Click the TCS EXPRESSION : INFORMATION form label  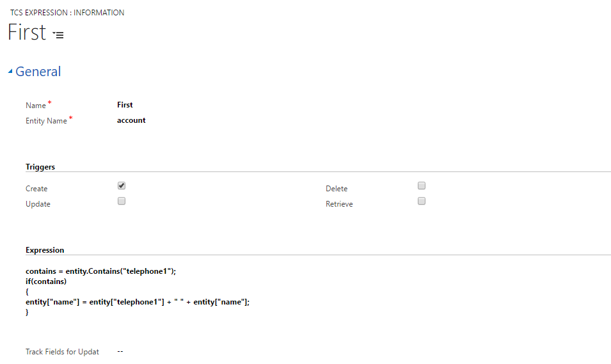[x=67, y=12]
